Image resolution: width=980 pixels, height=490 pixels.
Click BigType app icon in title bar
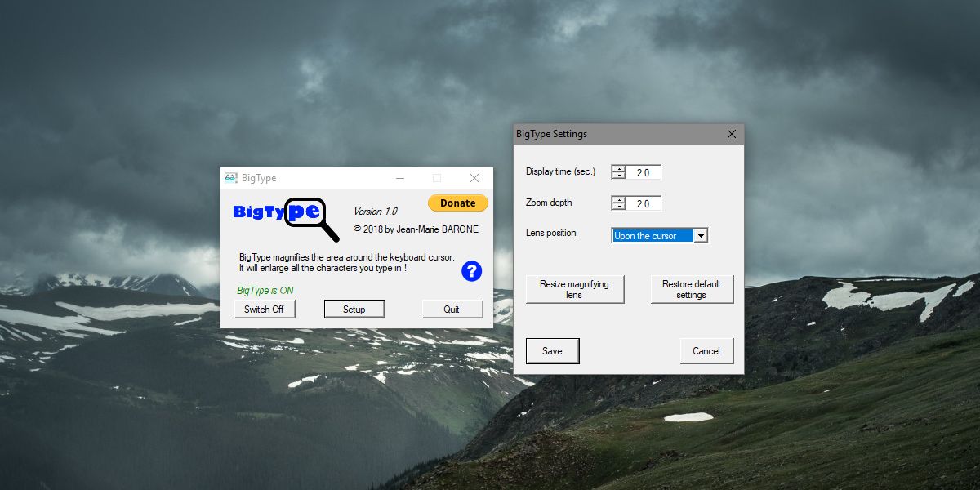[231, 178]
